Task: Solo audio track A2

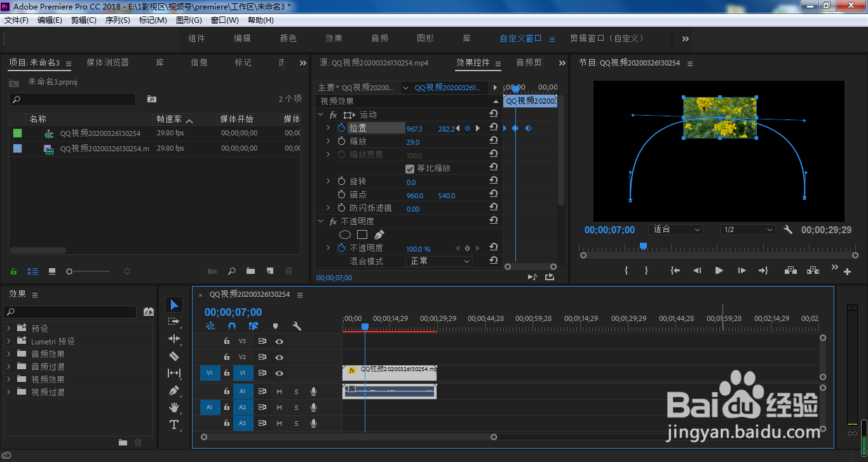Action: [296, 407]
